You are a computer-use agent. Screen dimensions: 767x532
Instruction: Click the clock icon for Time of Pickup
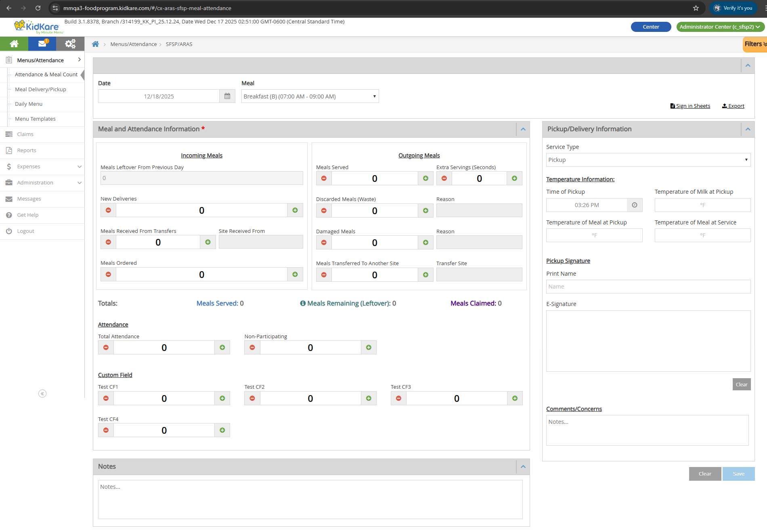(634, 205)
